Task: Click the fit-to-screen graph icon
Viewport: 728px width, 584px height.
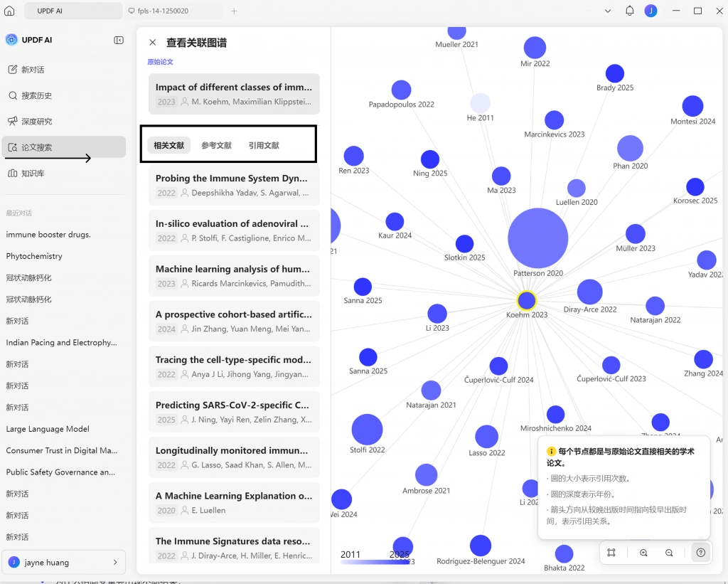Action: coord(611,553)
